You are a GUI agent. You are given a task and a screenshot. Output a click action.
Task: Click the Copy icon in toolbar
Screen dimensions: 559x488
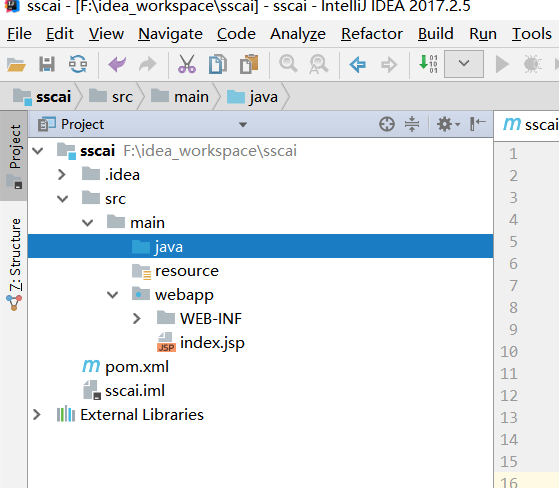coord(218,65)
